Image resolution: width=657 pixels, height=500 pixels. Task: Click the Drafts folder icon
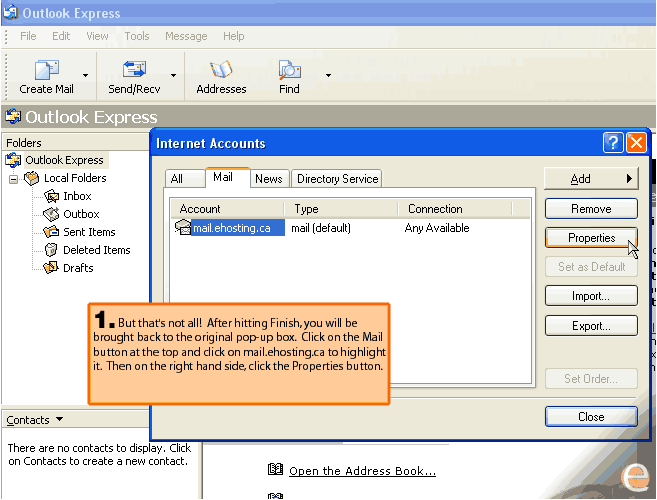pos(51,268)
